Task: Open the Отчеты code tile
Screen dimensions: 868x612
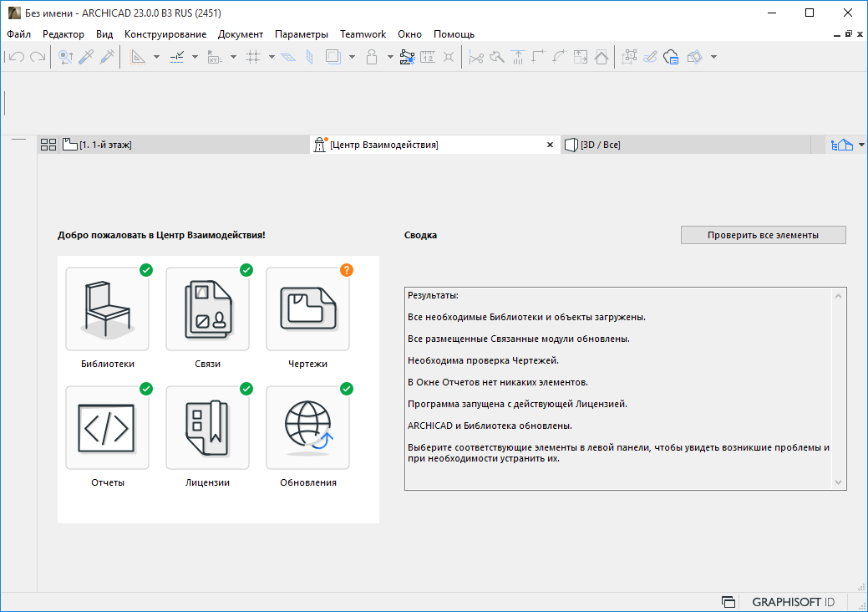Action: pyautogui.click(x=108, y=427)
